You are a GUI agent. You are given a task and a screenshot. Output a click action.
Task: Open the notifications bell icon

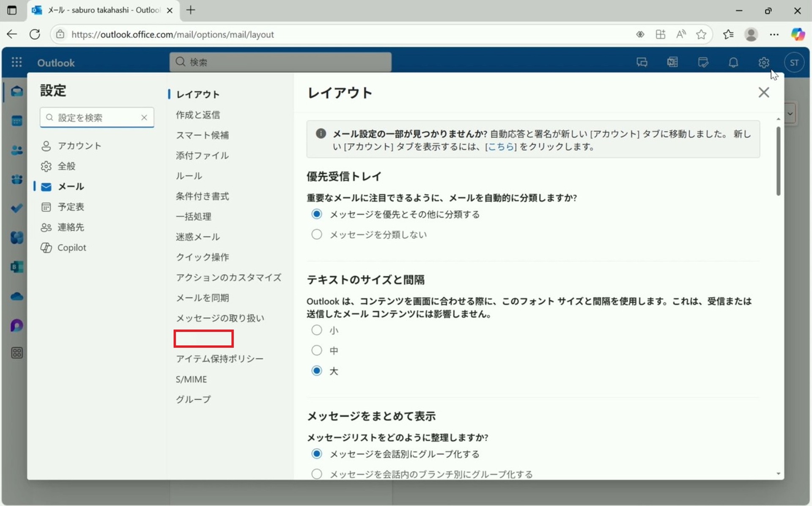point(733,63)
